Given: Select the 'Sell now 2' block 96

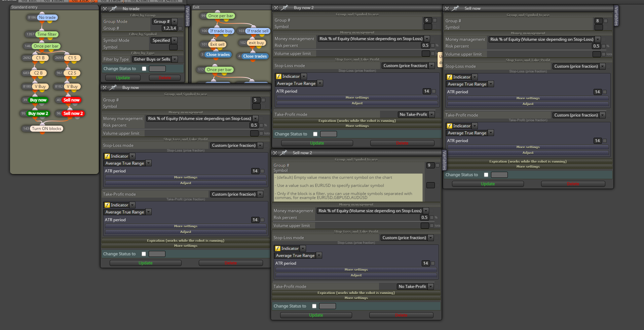Looking at the screenshot, I should (x=73, y=113).
